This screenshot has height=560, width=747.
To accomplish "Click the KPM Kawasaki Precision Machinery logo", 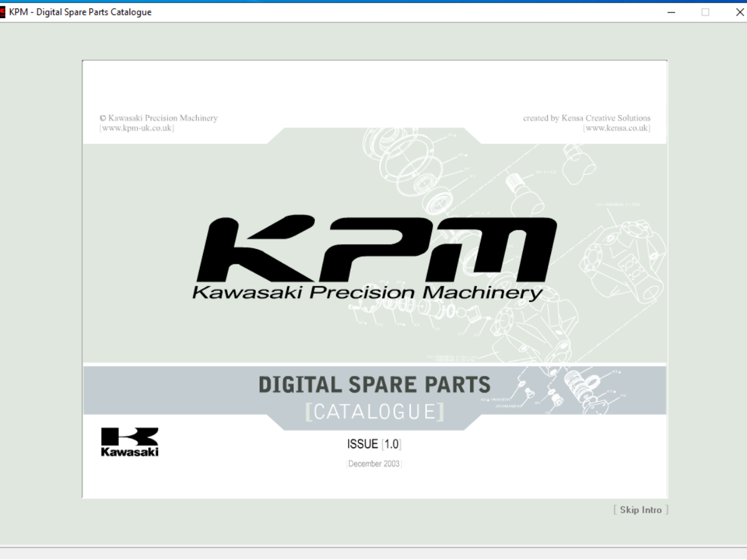I will (x=374, y=258).
